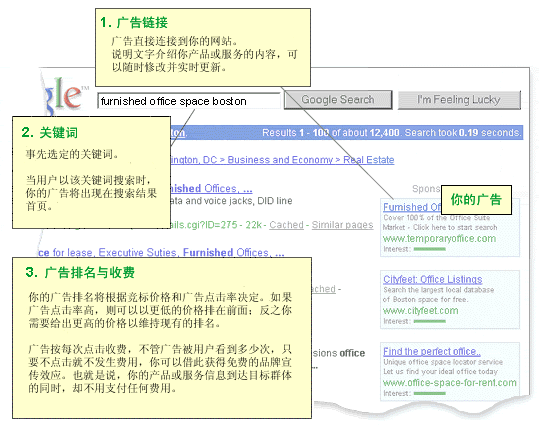Open the Real Estate category link
This screenshot has width=542, height=429.
(x=368, y=160)
